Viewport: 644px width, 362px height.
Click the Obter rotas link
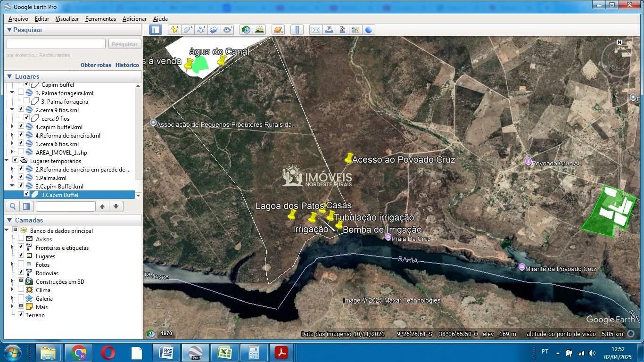tap(96, 65)
